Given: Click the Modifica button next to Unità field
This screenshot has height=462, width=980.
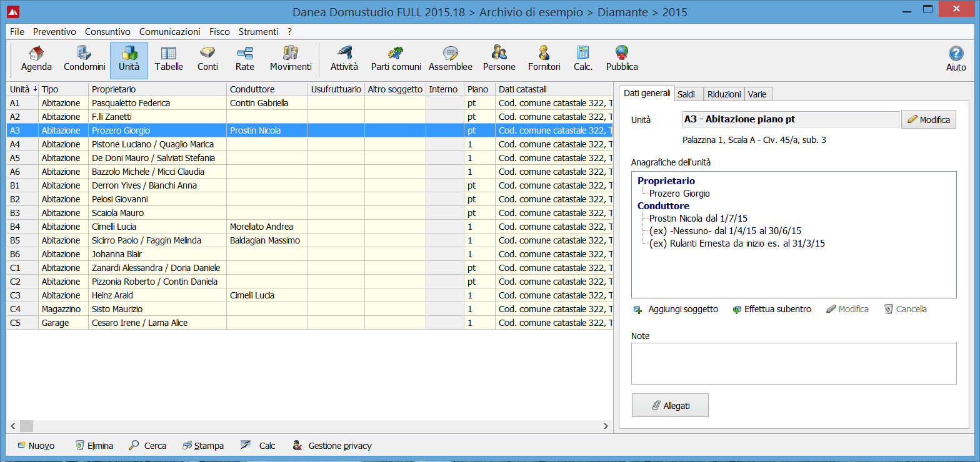Looking at the screenshot, I should click(x=928, y=119).
